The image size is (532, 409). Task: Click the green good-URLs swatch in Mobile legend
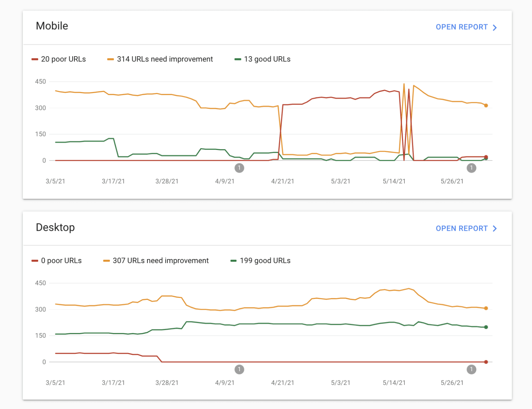click(x=238, y=59)
